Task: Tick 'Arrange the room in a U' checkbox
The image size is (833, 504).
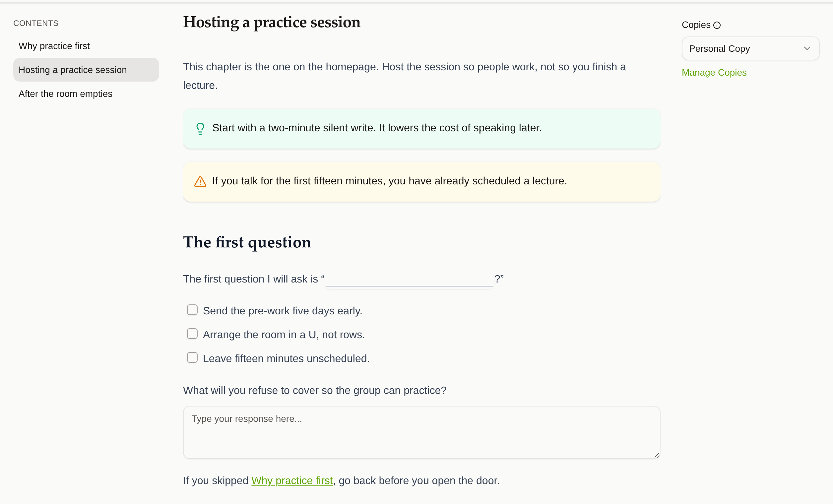Action: coord(192,334)
